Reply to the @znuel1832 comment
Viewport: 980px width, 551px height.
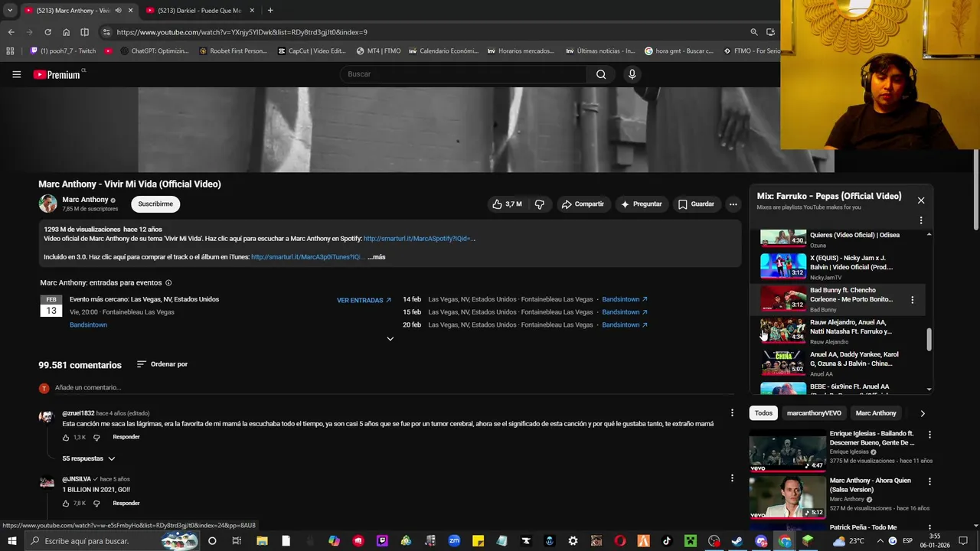pyautogui.click(x=126, y=437)
